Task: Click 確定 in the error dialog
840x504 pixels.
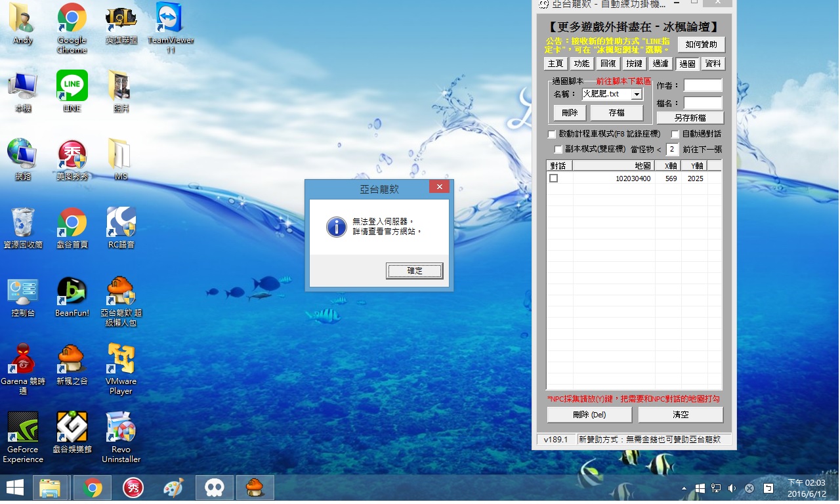Action: coord(415,270)
